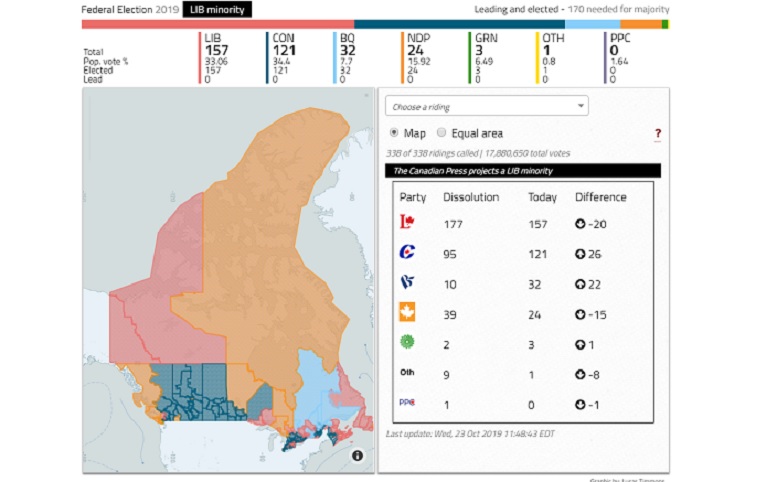Screen dimensions: 777x482
Task: Select the Equal area radio button
Action: pos(441,133)
